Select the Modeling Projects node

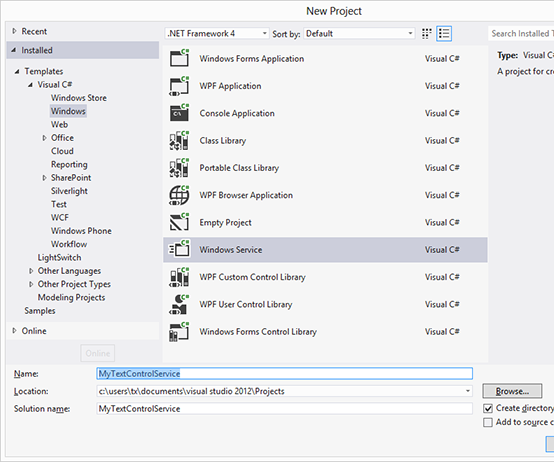71,297
